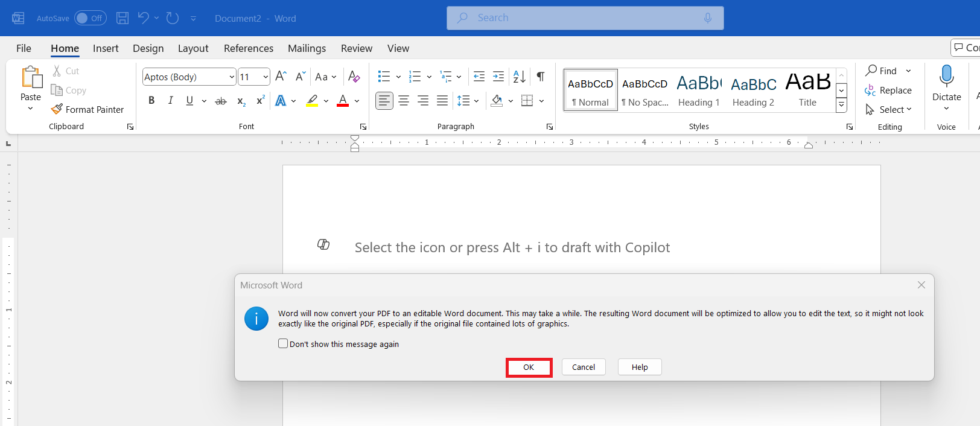This screenshot has height=426, width=980.
Task: Click the Search box
Action: coord(585,18)
